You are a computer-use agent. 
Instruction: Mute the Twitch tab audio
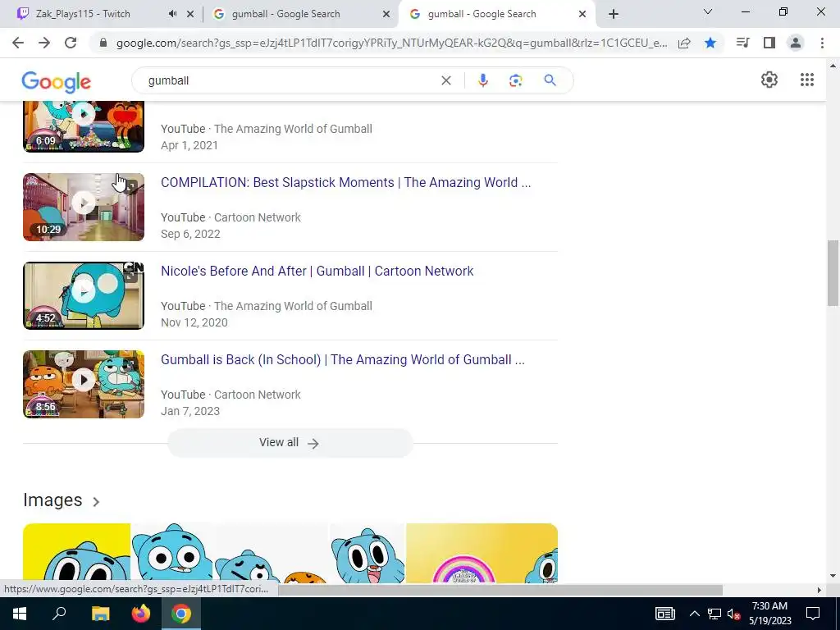172,14
